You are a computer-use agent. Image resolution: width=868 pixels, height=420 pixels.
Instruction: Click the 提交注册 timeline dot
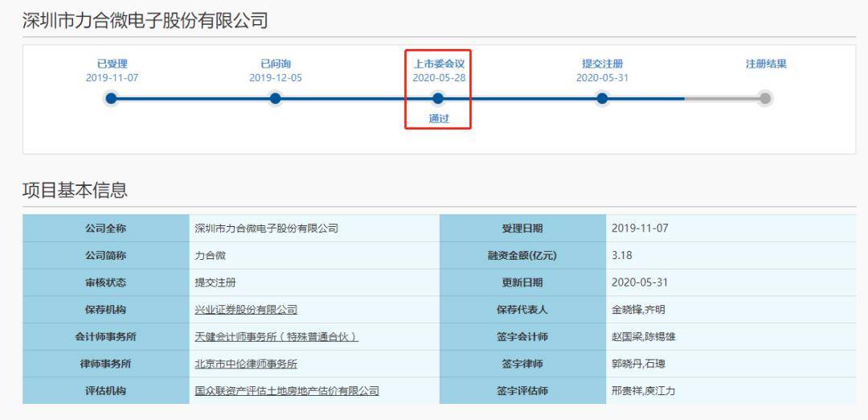coord(602,99)
